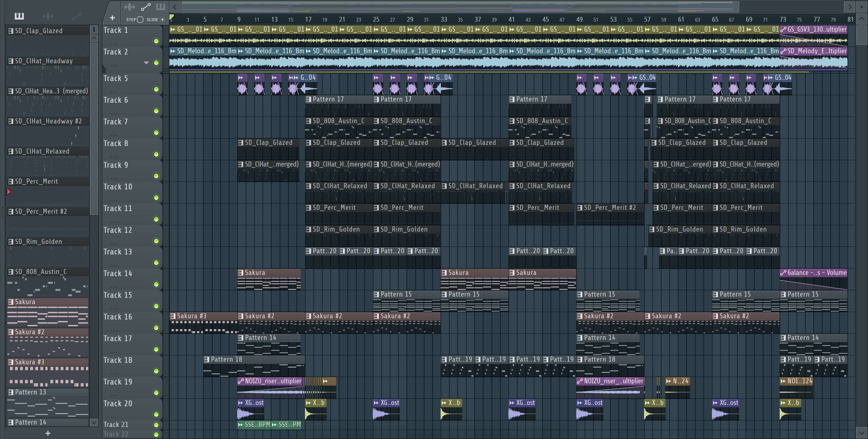The height and width of the screenshot is (439, 868).
Task: Click the first Sakura clip menu icon on Track 14
Action: pos(241,273)
